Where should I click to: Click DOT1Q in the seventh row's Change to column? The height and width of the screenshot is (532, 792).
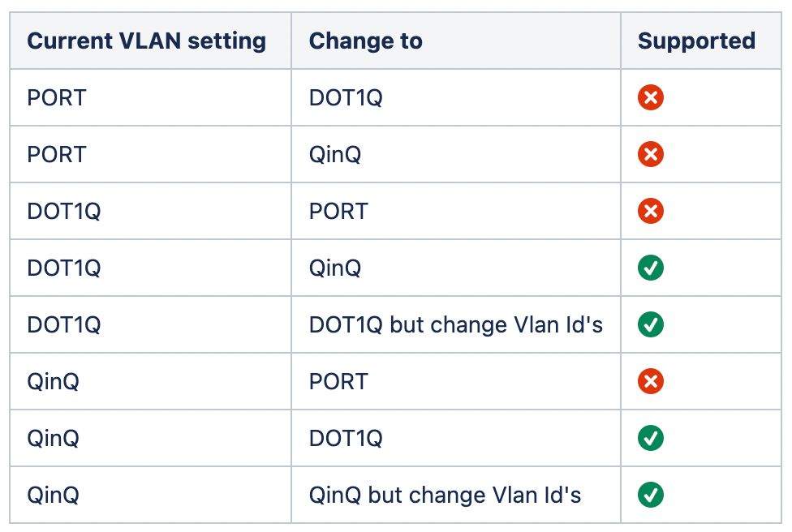[x=346, y=438]
